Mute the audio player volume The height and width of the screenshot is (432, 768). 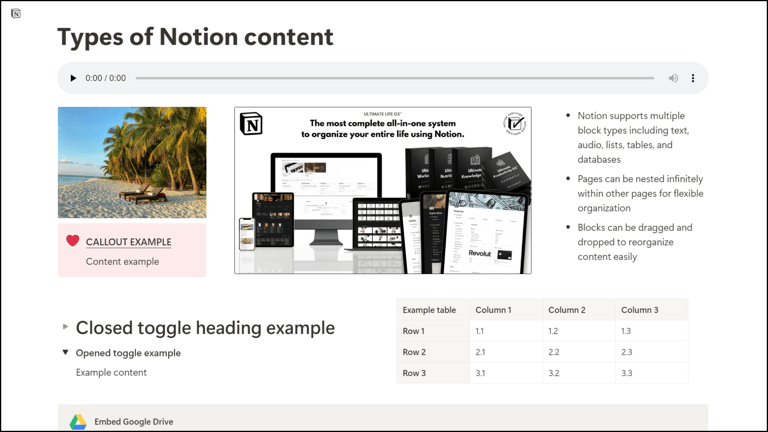pyautogui.click(x=673, y=78)
